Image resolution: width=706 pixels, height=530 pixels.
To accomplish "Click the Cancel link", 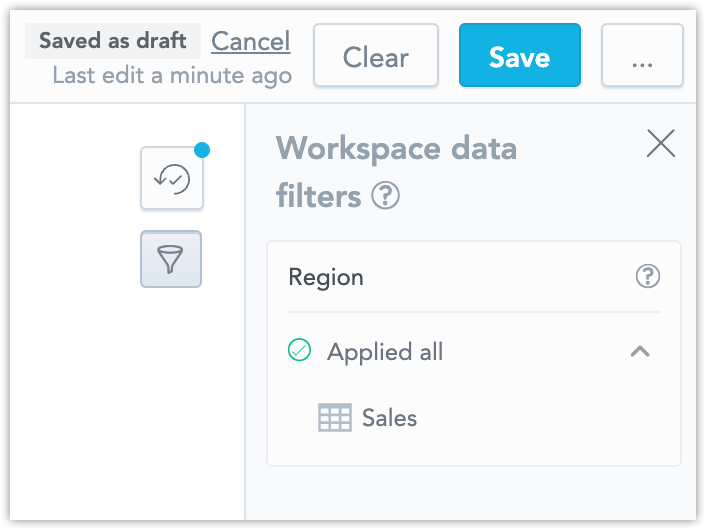I will click(251, 41).
